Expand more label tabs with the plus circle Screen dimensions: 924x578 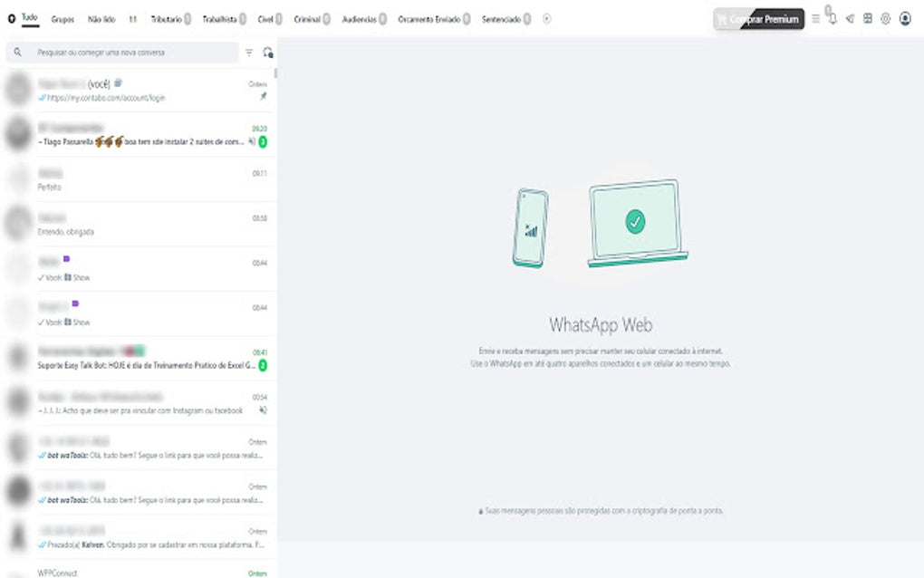(546, 16)
